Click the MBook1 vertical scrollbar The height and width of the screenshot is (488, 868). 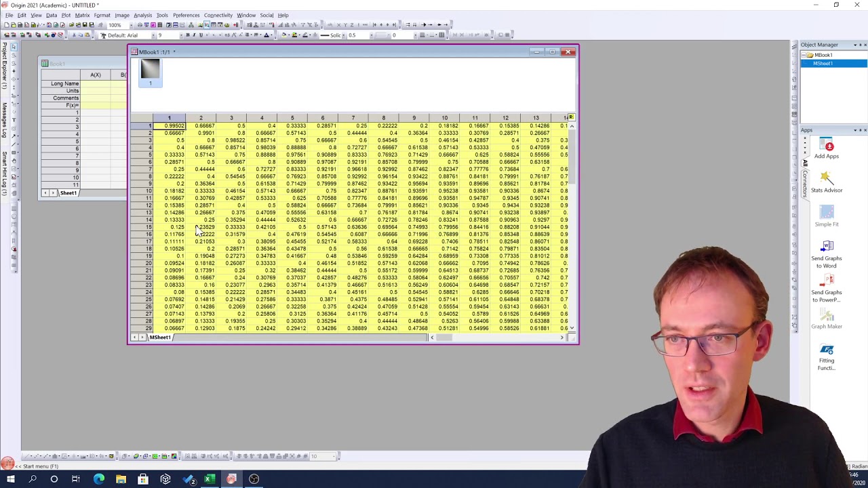point(572,227)
